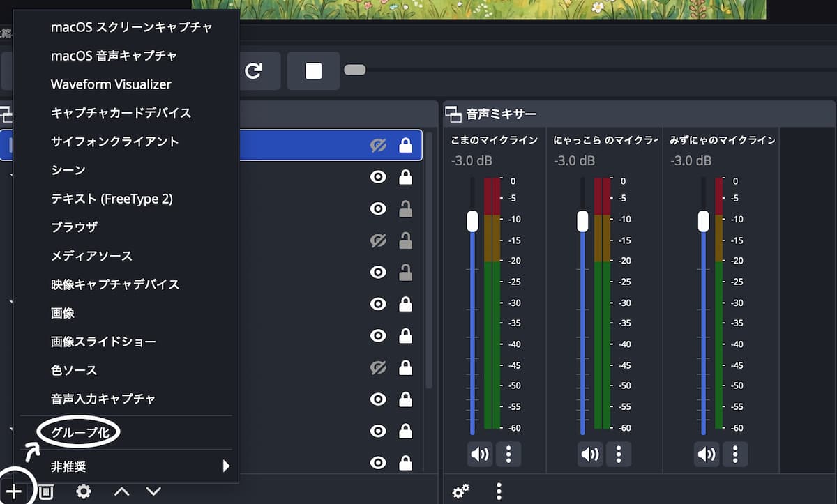Open the mixer's bottom three-dot options menu
The height and width of the screenshot is (504, 837).
coord(499,491)
